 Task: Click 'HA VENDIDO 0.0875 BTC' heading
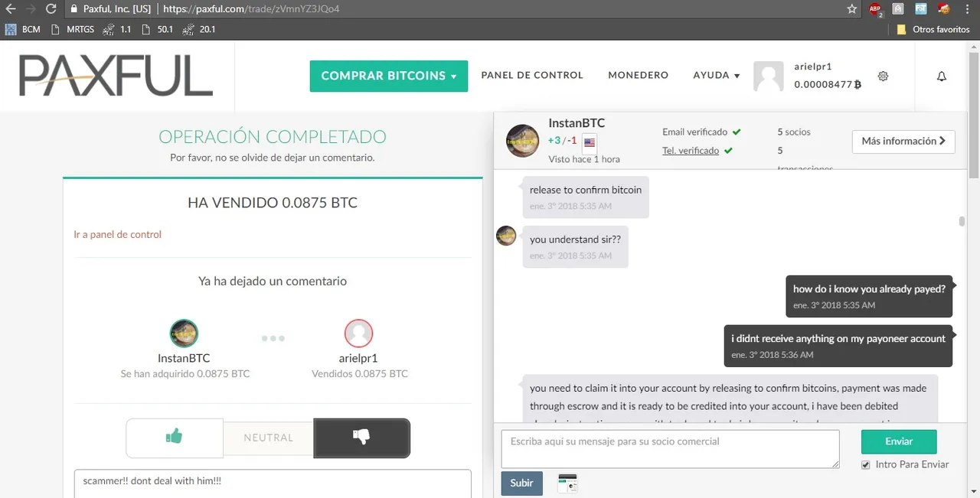[x=273, y=203]
